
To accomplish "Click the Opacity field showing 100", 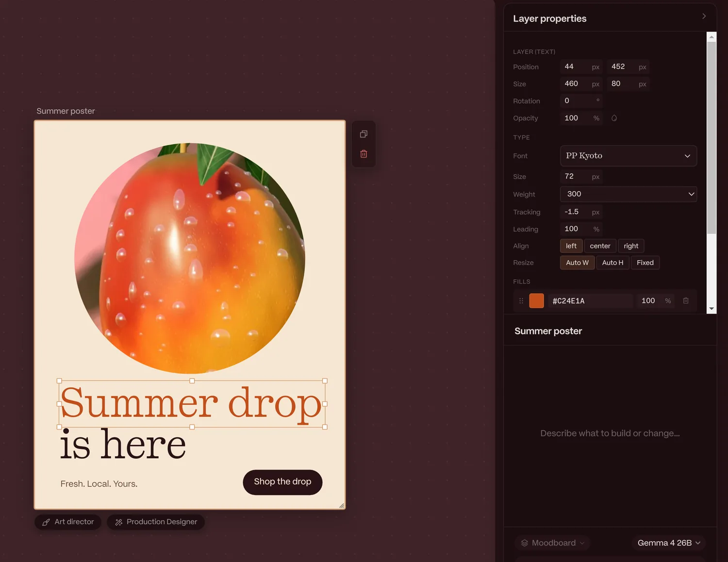I will click(x=581, y=118).
